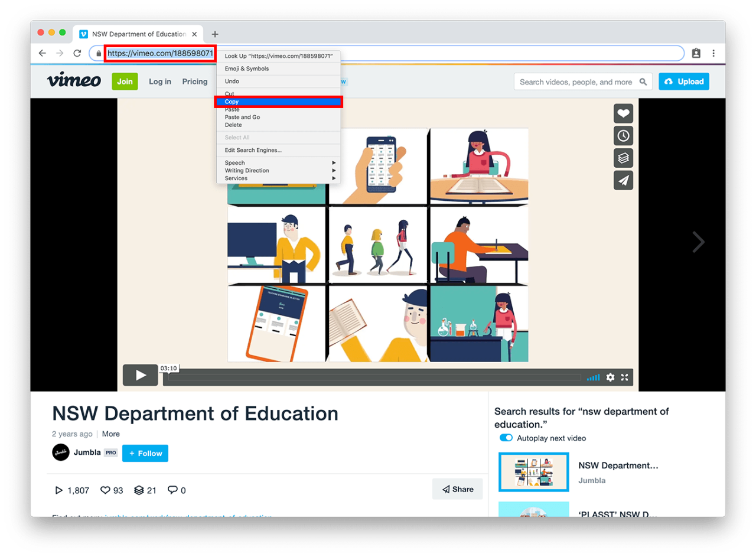Click the browser back arrow
Viewport: 756px width, 557px height.
(42, 53)
